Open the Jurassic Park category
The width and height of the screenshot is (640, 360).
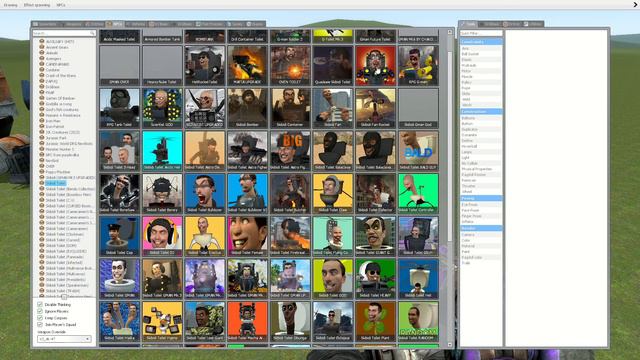[x=56, y=138]
